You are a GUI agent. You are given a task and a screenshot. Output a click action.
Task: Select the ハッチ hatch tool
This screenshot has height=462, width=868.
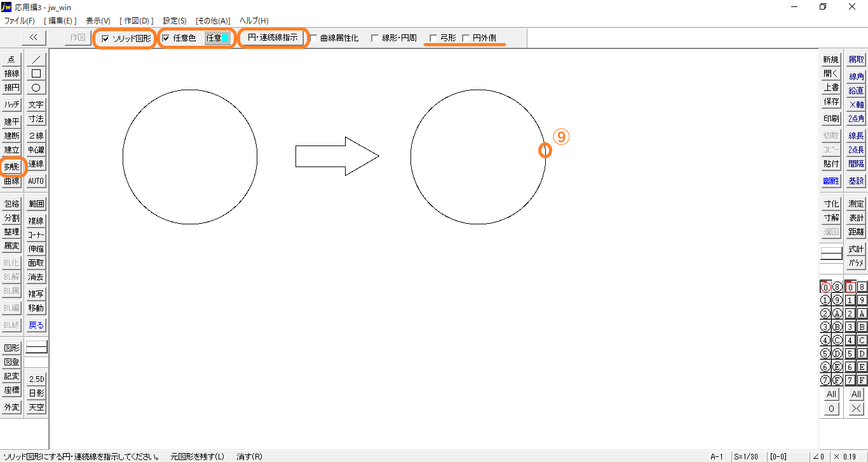click(12, 105)
